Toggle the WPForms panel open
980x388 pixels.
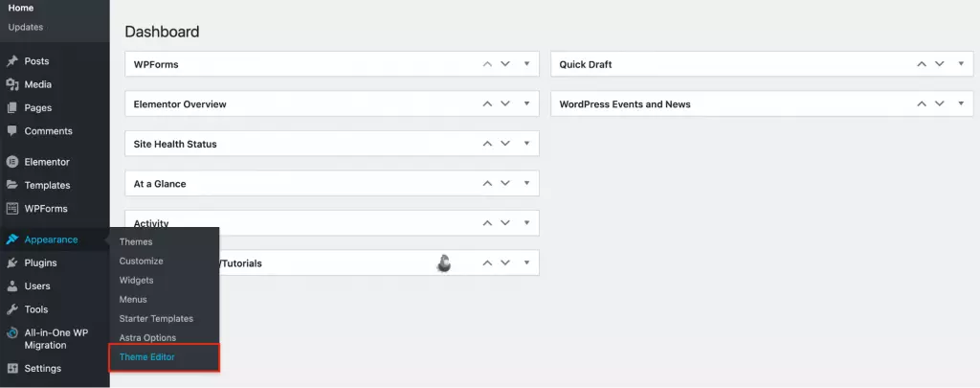(x=526, y=64)
